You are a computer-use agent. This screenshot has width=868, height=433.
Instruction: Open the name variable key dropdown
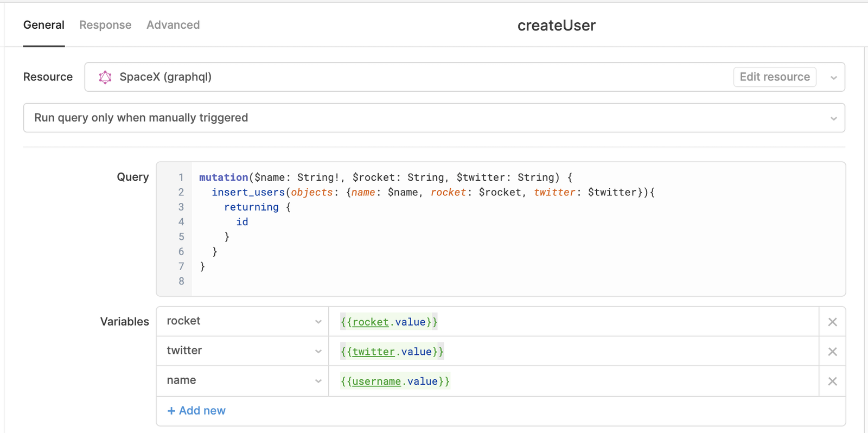pyautogui.click(x=318, y=381)
